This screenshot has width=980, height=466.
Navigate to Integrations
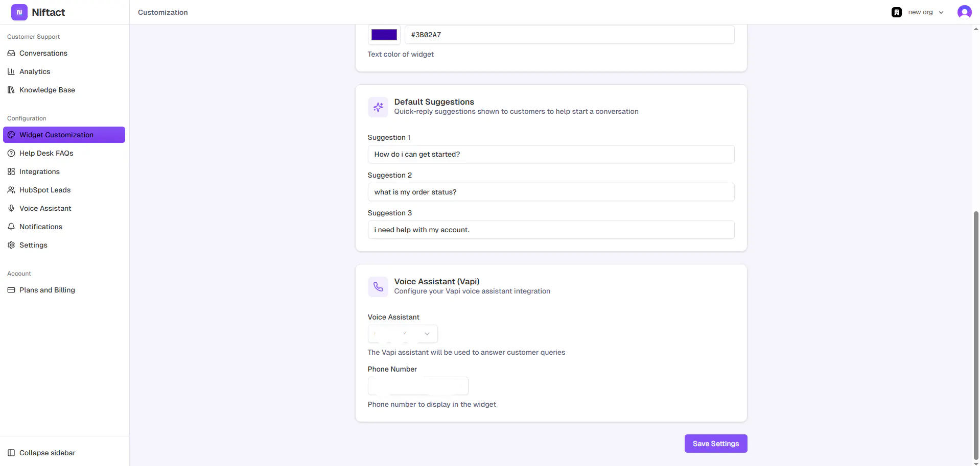(x=64, y=171)
